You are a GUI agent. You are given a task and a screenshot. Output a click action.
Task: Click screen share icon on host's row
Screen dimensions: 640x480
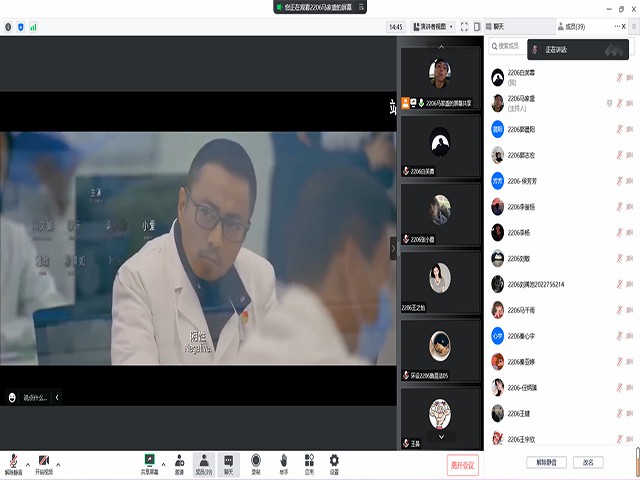609,103
